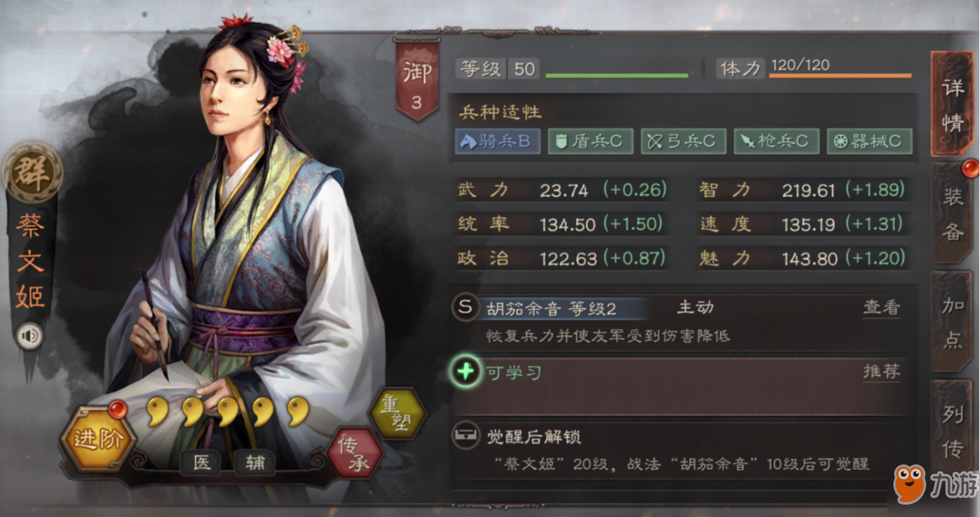Click 查看 for 胡笳余音 skill
This screenshot has width=980, height=517.
pos(882,308)
